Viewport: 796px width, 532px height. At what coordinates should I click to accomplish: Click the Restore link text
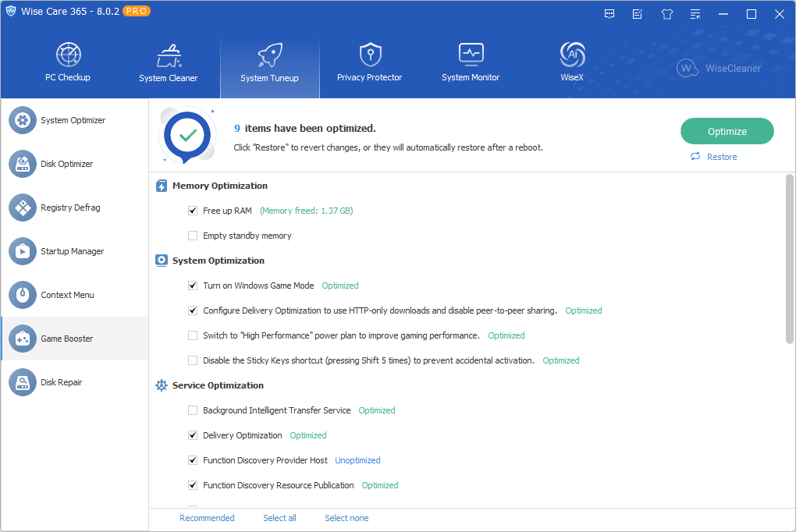(x=722, y=157)
